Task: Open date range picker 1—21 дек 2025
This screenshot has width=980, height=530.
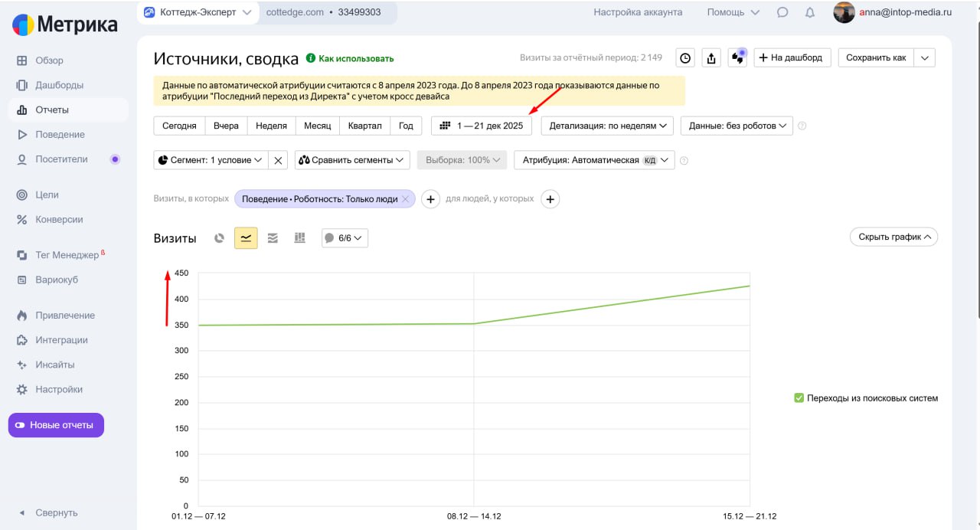Action: pos(482,126)
